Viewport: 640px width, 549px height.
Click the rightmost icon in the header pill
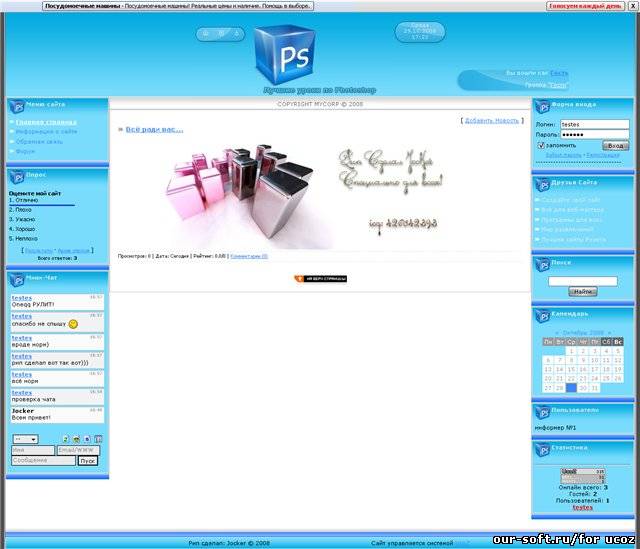coord(236,33)
